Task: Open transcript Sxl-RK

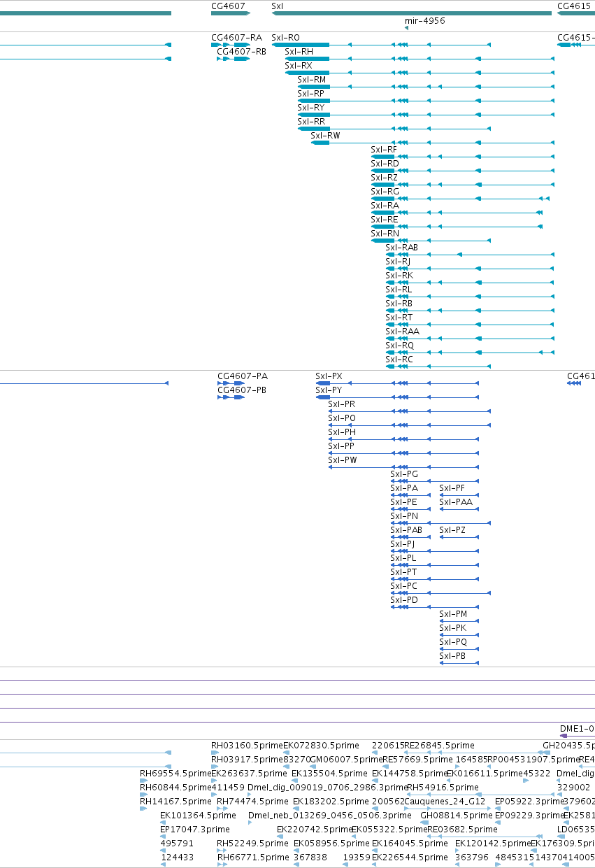Action: click(399, 276)
